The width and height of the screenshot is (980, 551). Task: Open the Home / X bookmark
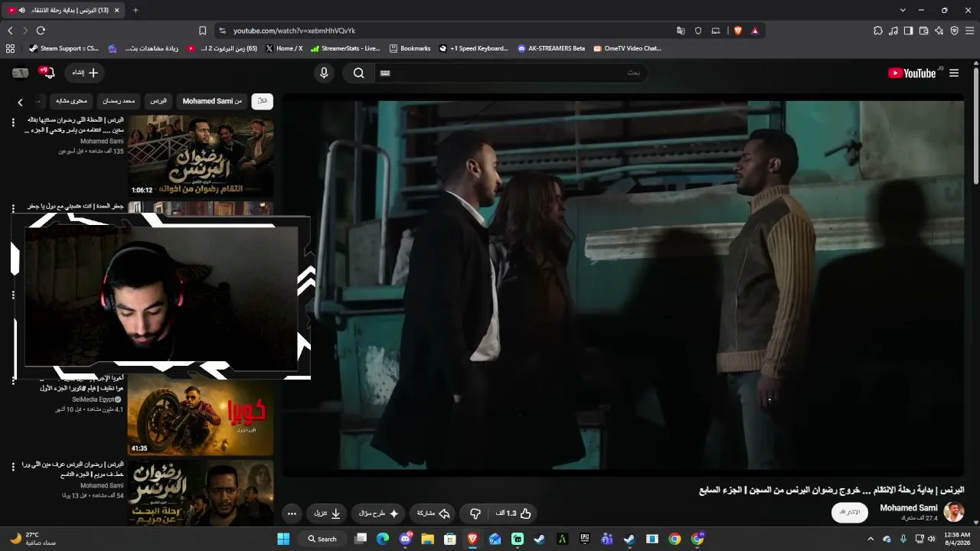pos(283,48)
